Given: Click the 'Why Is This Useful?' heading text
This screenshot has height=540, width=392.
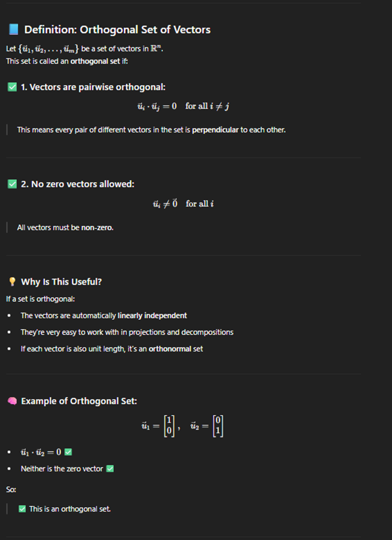Looking at the screenshot, I should (61, 282).
